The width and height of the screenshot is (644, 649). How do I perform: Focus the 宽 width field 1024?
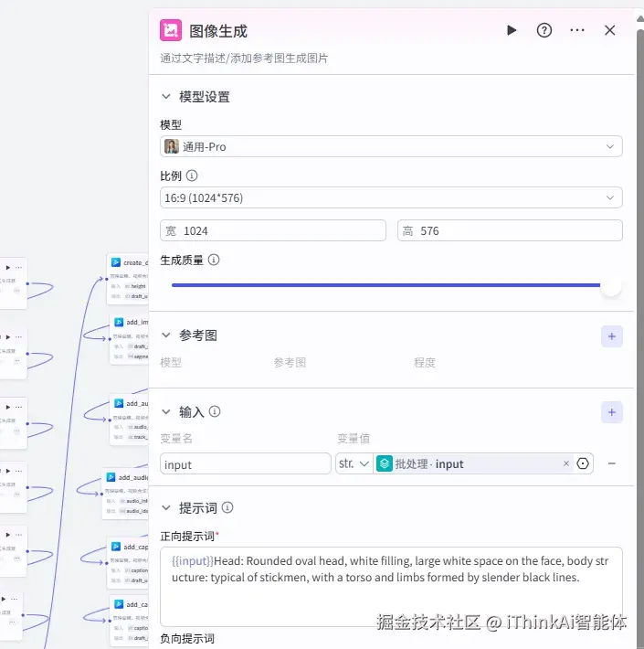(273, 230)
